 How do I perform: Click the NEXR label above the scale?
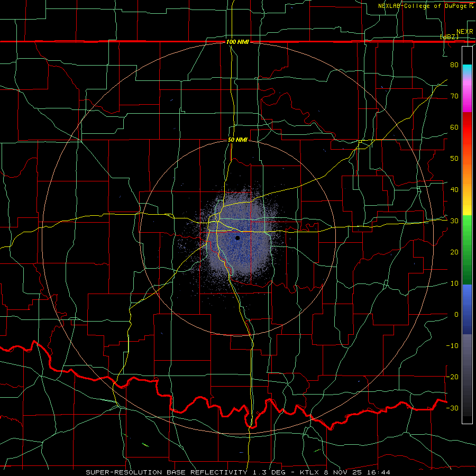[x=464, y=32]
